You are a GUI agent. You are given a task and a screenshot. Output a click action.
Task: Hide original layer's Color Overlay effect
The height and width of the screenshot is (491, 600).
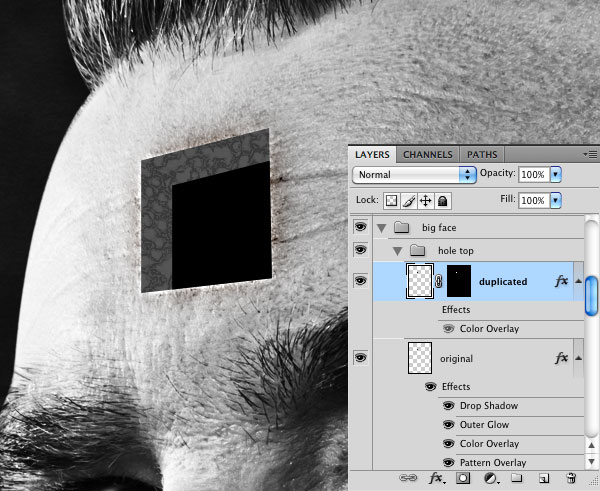point(448,444)
